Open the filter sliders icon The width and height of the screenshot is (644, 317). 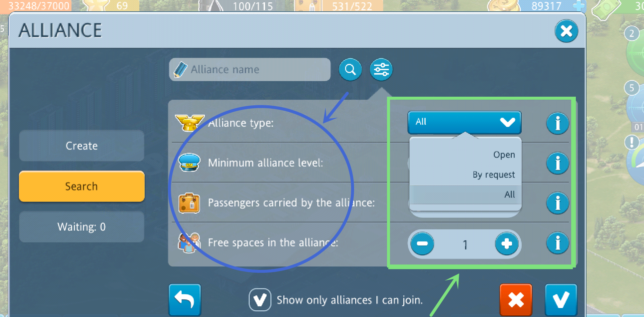pyautogui.click(x=381, y=70)
